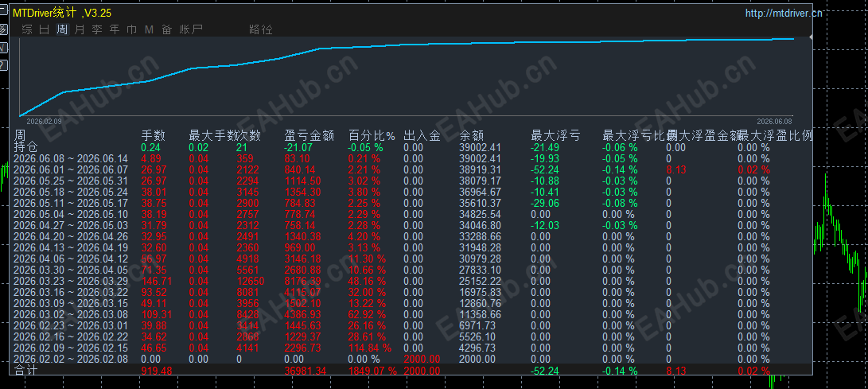Click the question mark button at left edge
868x389 pixels.
coord(2,66)
